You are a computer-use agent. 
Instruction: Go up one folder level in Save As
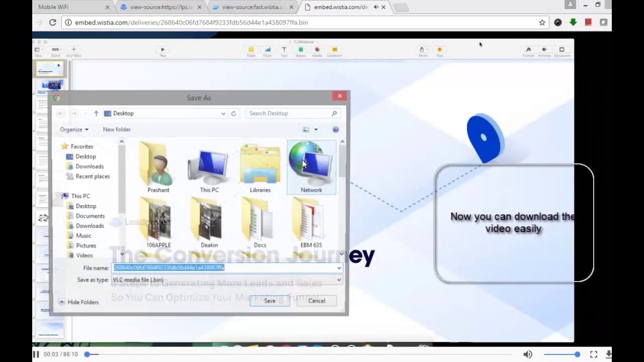96,114
